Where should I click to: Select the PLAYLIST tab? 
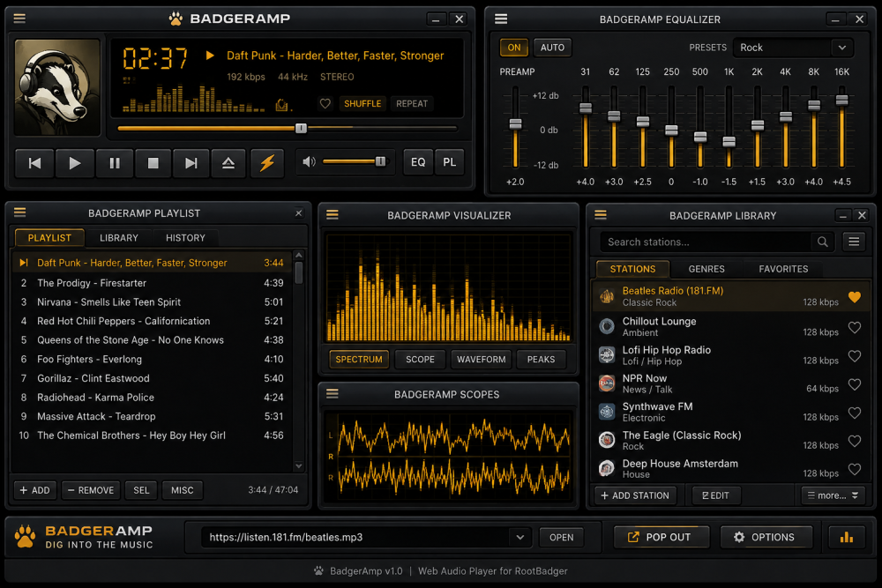[49, 238]
